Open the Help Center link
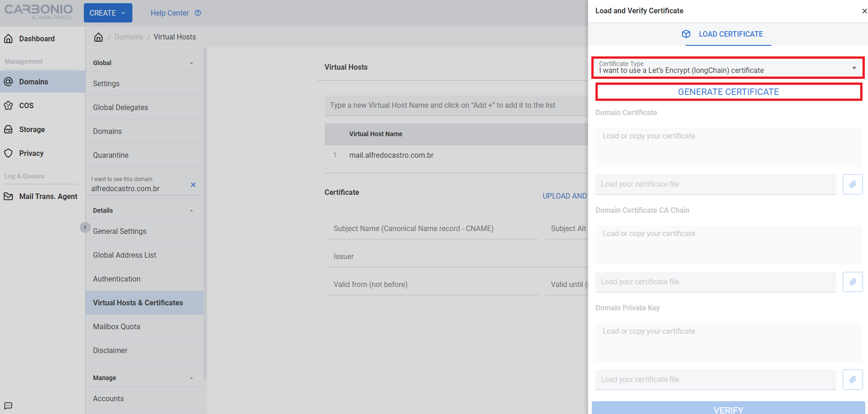This screenshot has width=868, height=414. pyautogui.click(x=170, y=13)
